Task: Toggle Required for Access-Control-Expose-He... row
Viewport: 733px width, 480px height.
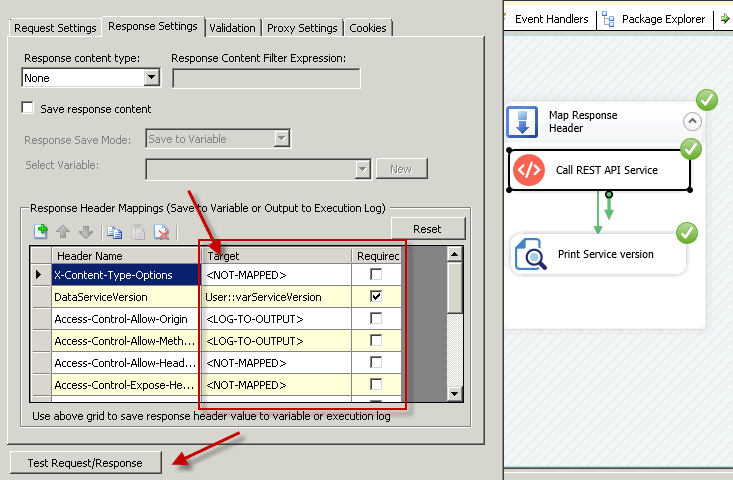Action: [x=376, y=384]
